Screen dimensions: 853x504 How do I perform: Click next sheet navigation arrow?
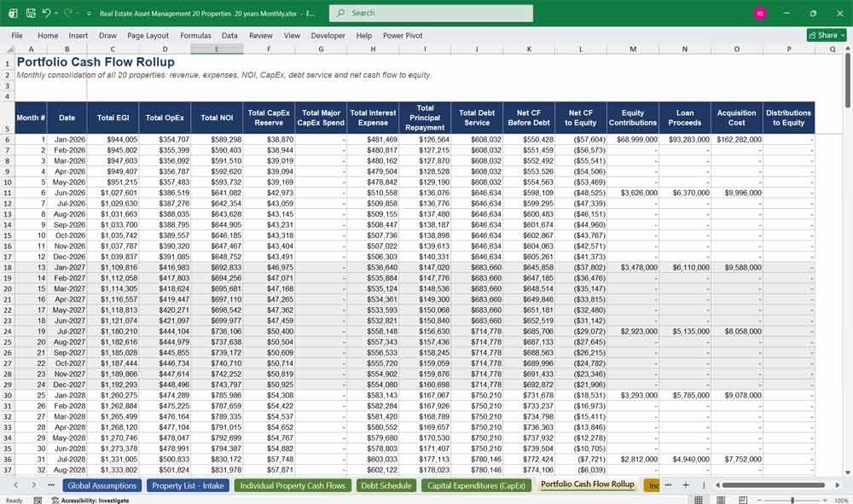[34, 485]
